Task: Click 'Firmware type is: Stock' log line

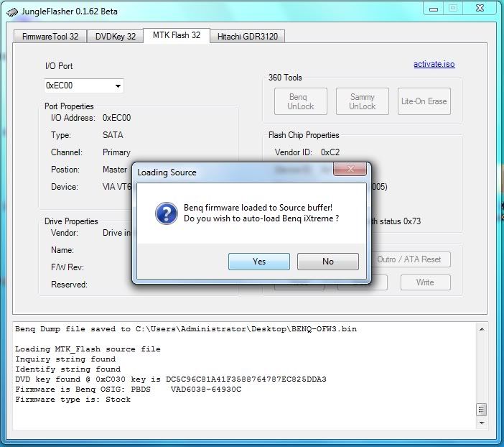Action: (x=73, y=400)
